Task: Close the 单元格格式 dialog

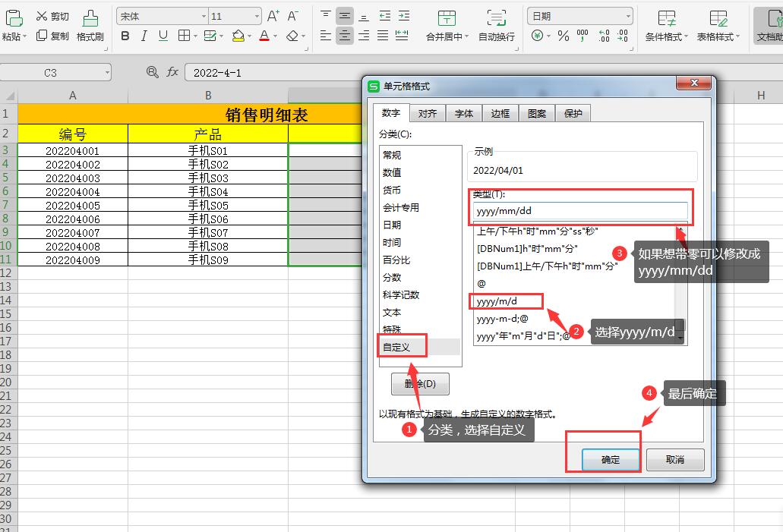Action: [x=693, y=83]
